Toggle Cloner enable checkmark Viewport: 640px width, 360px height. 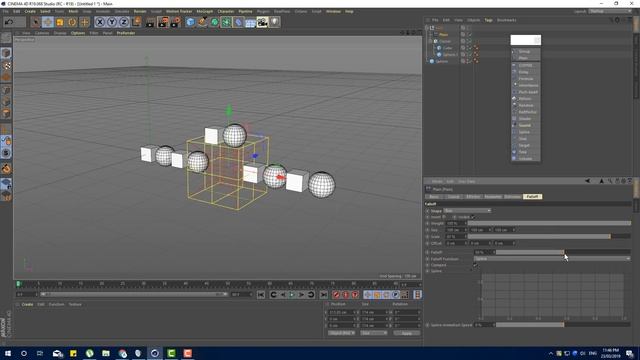[469, 41]
